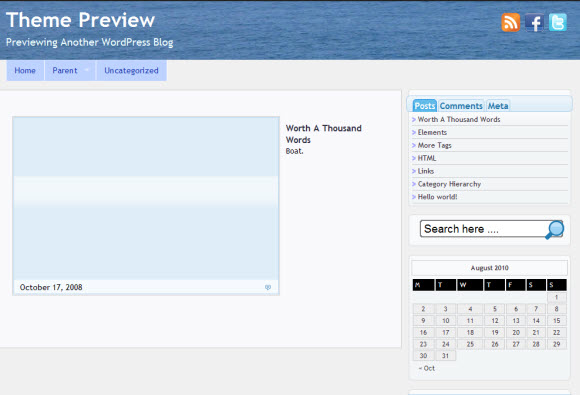Switch to the Comments tab

(461, 106)
